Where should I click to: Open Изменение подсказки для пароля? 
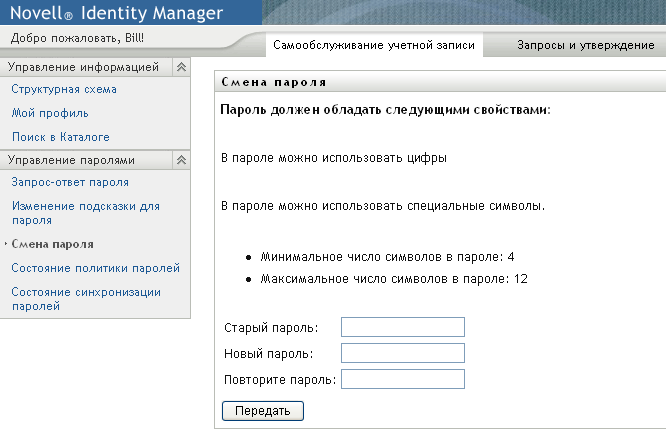(x=85, y=212)
